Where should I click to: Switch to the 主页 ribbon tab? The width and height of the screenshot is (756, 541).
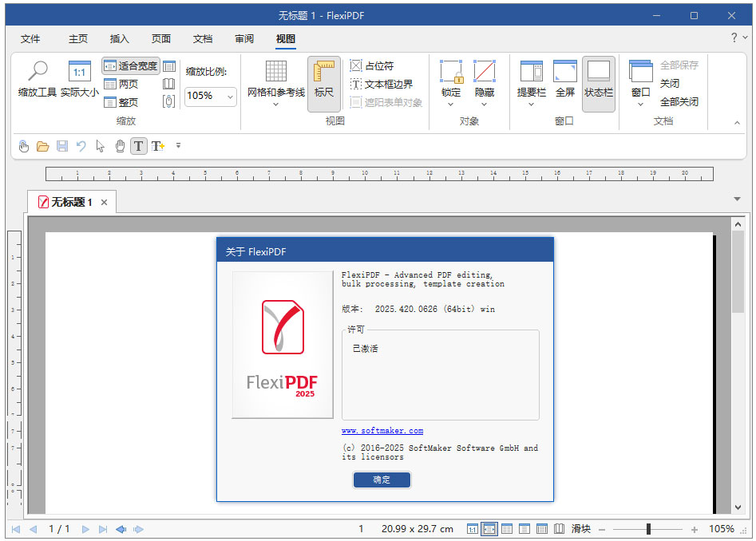click(x=78, y=39)
